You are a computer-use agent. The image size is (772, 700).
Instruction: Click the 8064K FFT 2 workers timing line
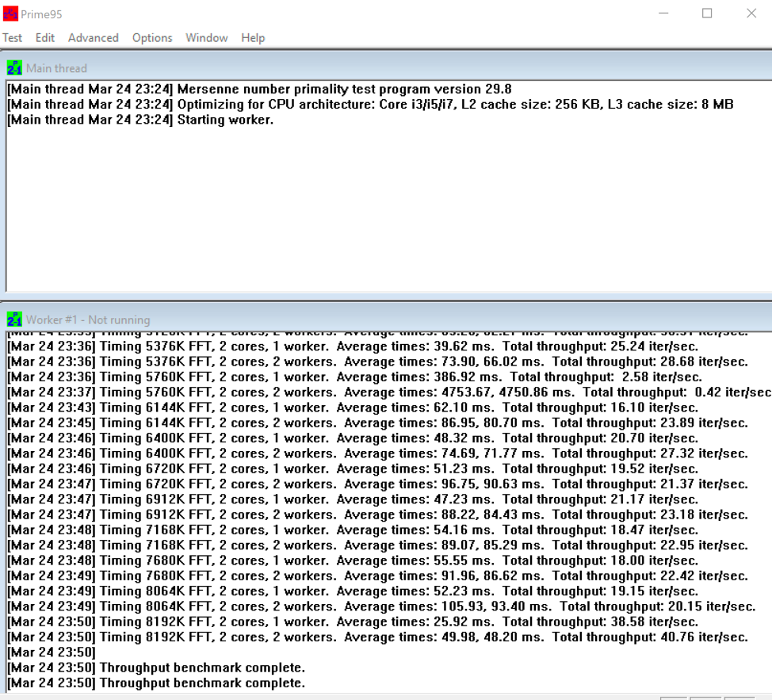pos(381,606)
